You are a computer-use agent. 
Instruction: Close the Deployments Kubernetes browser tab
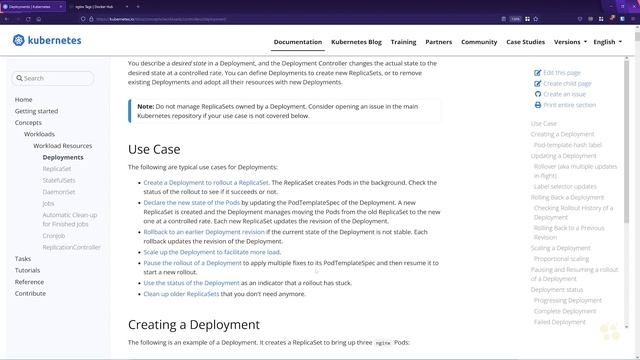pos(60,7)
